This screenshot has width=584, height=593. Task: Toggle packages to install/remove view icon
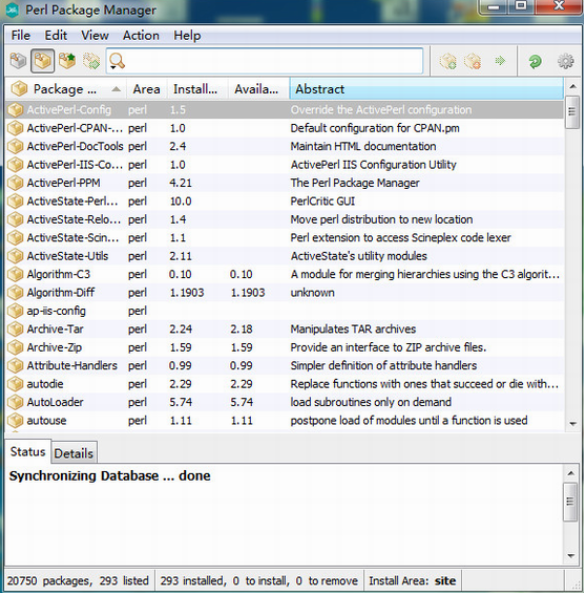coord(91,61)
